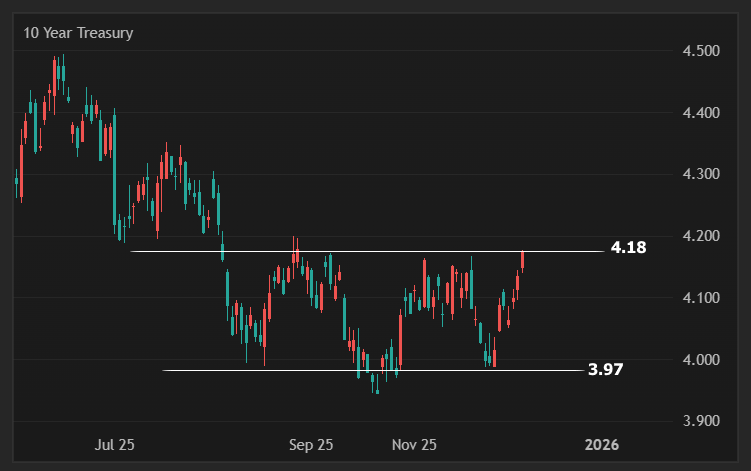
Task: Select the first candle at chart's left edge
Action: pyautogui.click(x=16, y=182)
